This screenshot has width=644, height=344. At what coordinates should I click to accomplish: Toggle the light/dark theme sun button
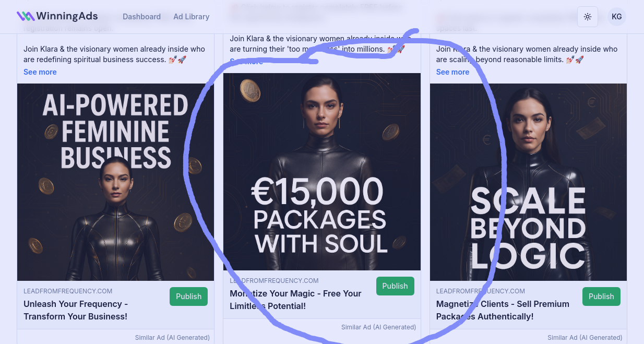[x=588, y=17]
